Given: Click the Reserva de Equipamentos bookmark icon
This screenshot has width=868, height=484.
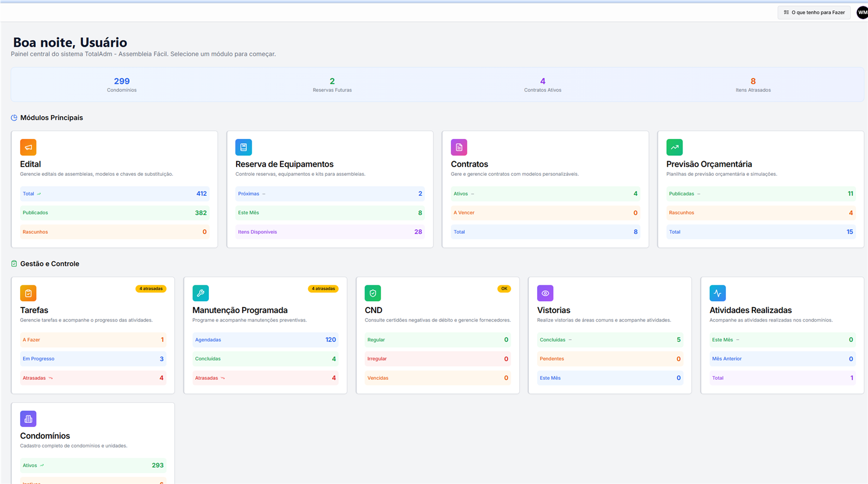Looking at the screenshot, I should tap(244, 147).
